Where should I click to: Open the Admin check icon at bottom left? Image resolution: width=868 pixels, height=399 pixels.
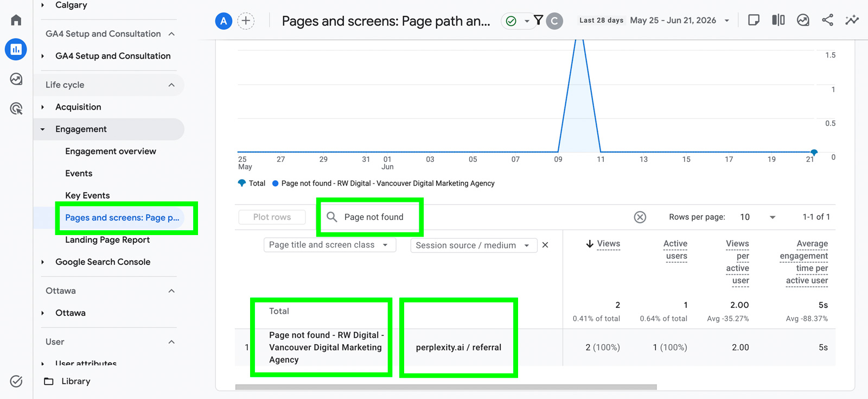click(x=16, y=381)
